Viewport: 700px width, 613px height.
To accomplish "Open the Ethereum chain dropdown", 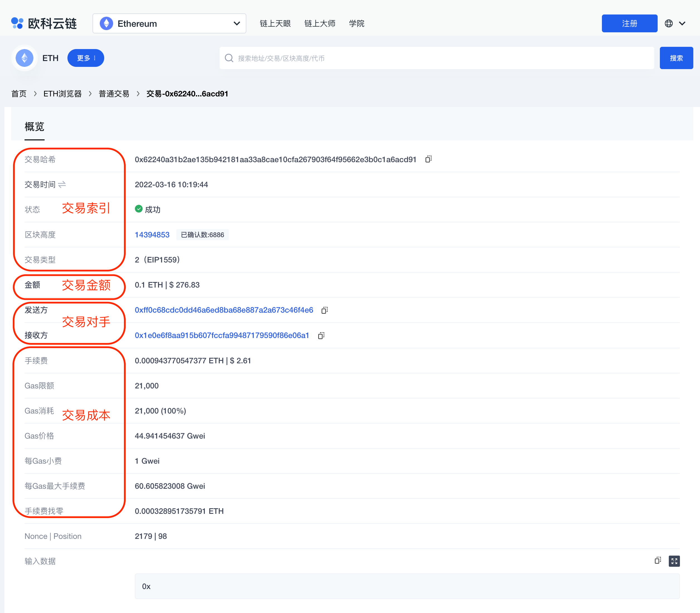I will (169, 23).
